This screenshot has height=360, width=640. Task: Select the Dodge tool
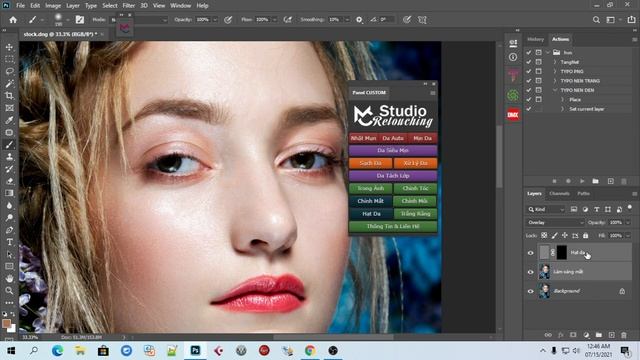point(9,218)
